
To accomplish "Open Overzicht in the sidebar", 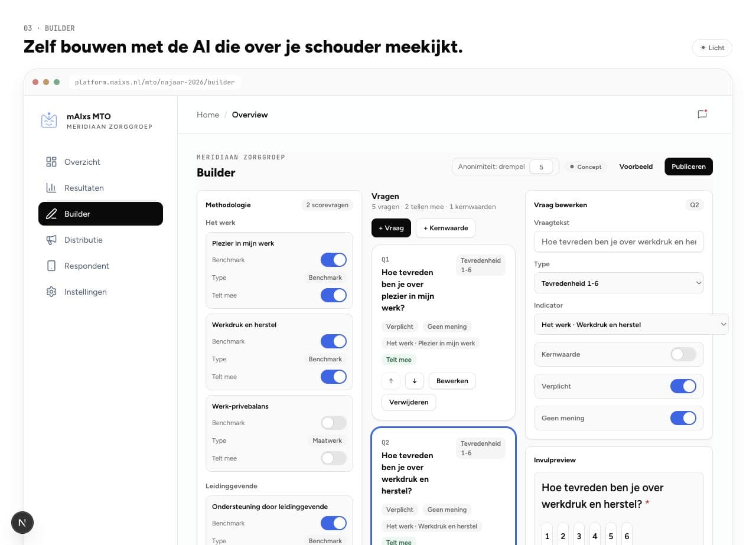I will 100,162.
